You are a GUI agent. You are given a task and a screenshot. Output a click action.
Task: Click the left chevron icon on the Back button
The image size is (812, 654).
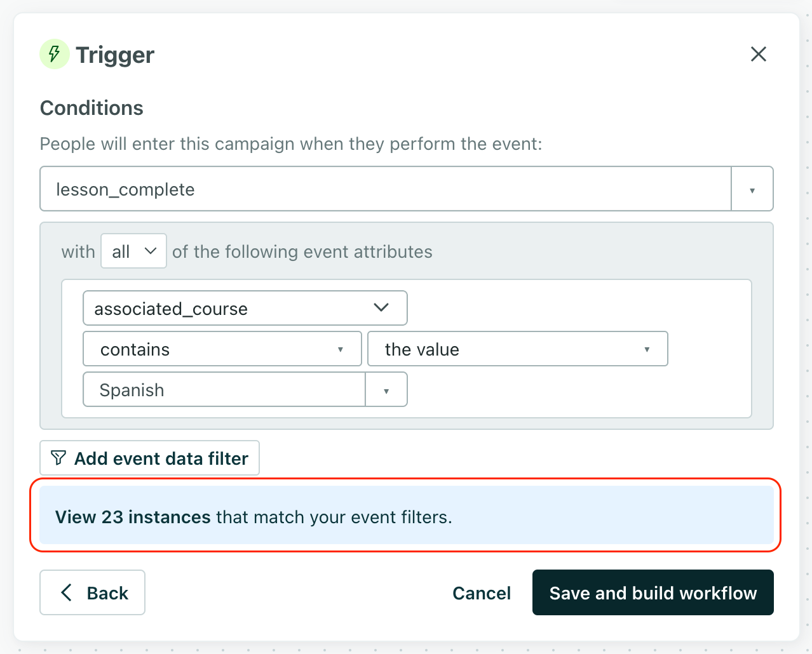pyautogui.click(x=66, y=592)
